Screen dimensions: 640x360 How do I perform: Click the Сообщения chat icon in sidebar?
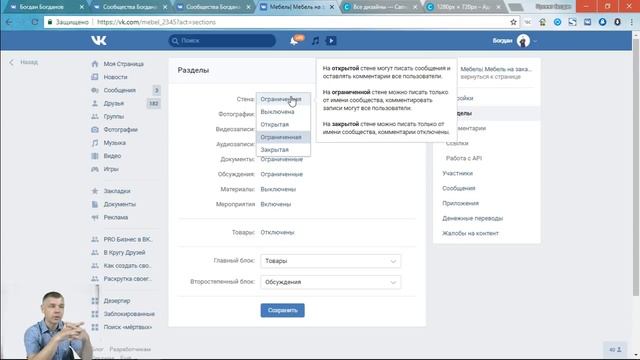tap(95, 90)
